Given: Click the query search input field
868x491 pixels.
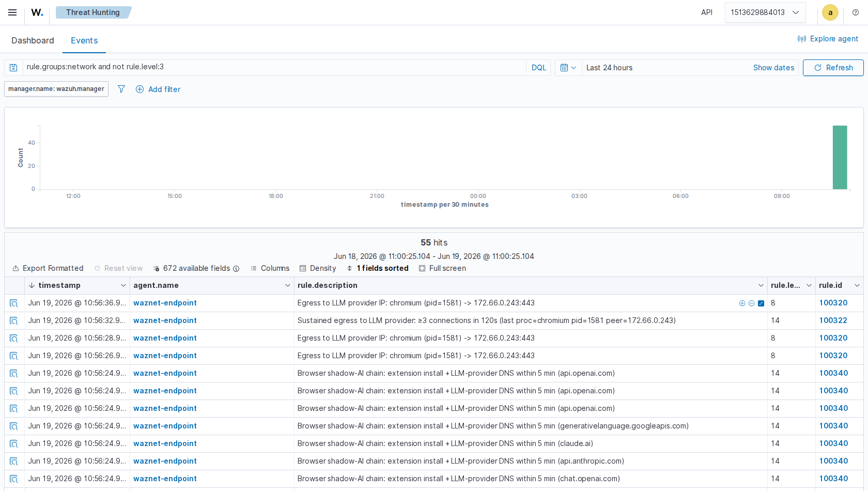Looking at the screenshot, I should coord(275,67).
